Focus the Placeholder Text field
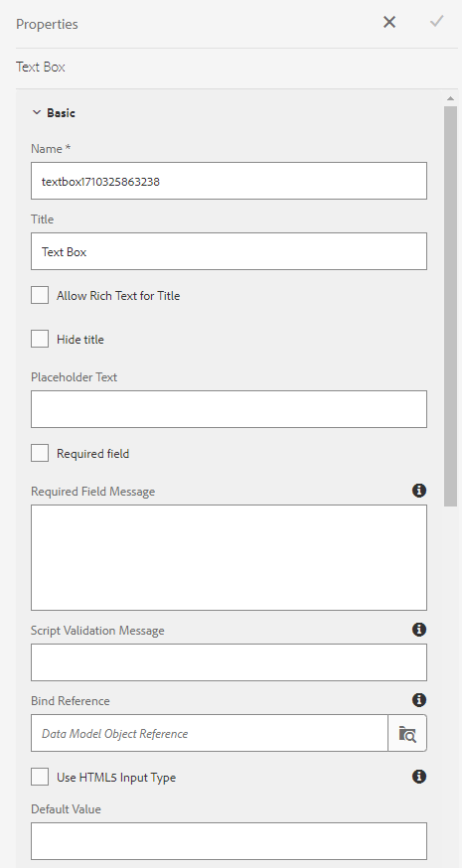This screenshot has width=462, height=868. coord(229,409)
